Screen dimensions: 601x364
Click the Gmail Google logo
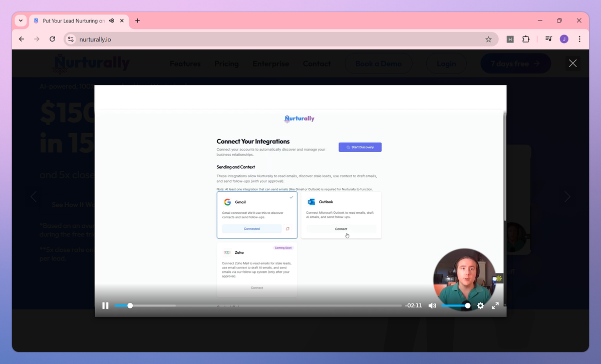click(x=227, y=202)
